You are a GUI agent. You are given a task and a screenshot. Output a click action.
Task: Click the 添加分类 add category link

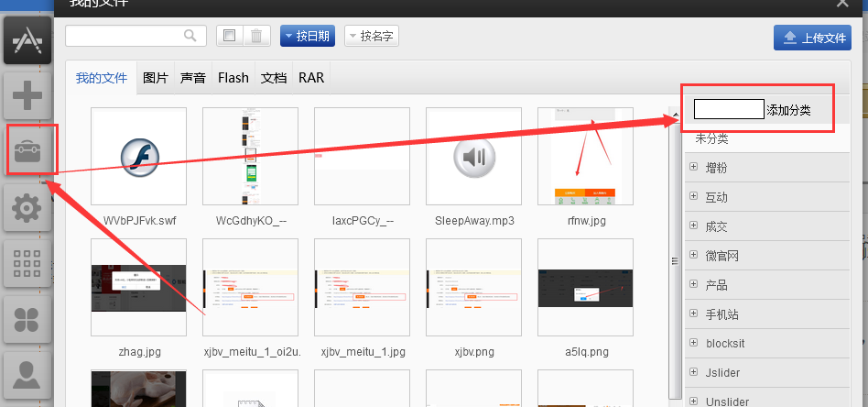click(788, 110)
